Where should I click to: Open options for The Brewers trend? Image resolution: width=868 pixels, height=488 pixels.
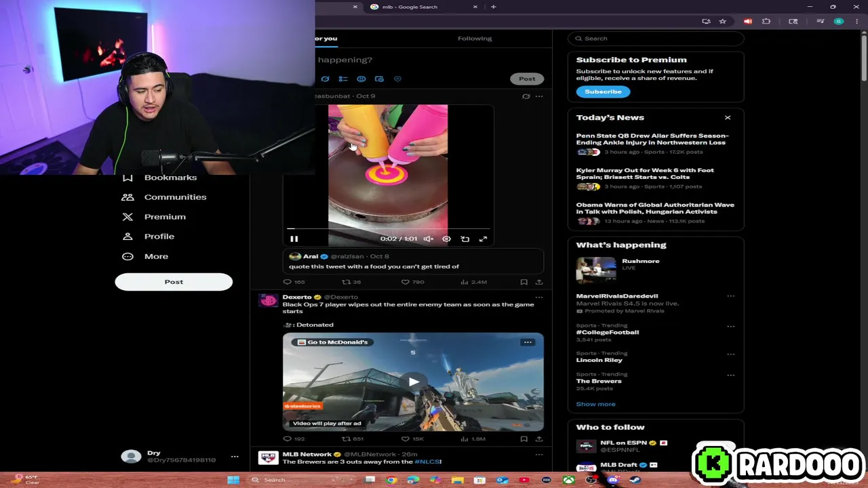730,375
